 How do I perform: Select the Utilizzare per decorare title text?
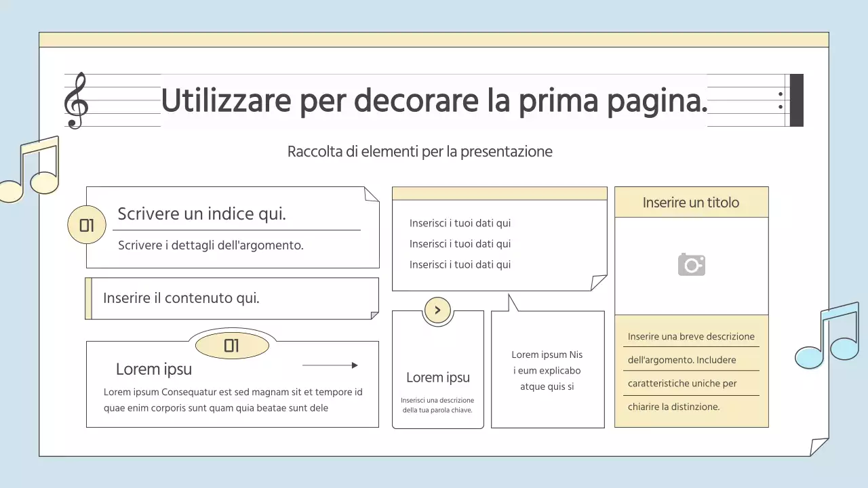(434, 100)
